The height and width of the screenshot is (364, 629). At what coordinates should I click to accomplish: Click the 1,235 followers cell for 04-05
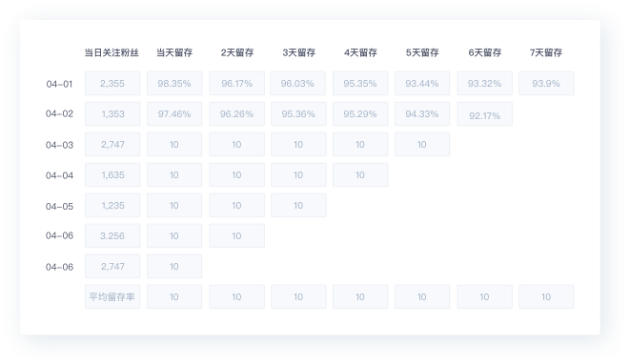[x=112, y=205]
